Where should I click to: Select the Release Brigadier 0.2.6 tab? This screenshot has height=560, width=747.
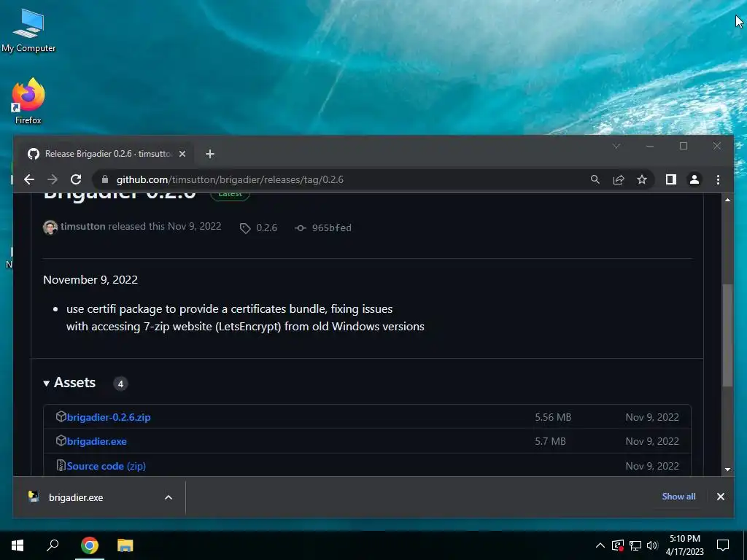click(x=107, y=154)
